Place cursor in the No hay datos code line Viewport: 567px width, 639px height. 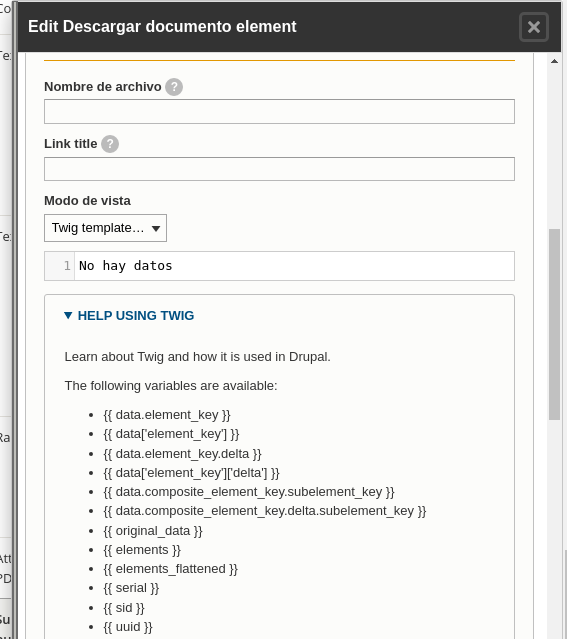[x=293, y=266]
